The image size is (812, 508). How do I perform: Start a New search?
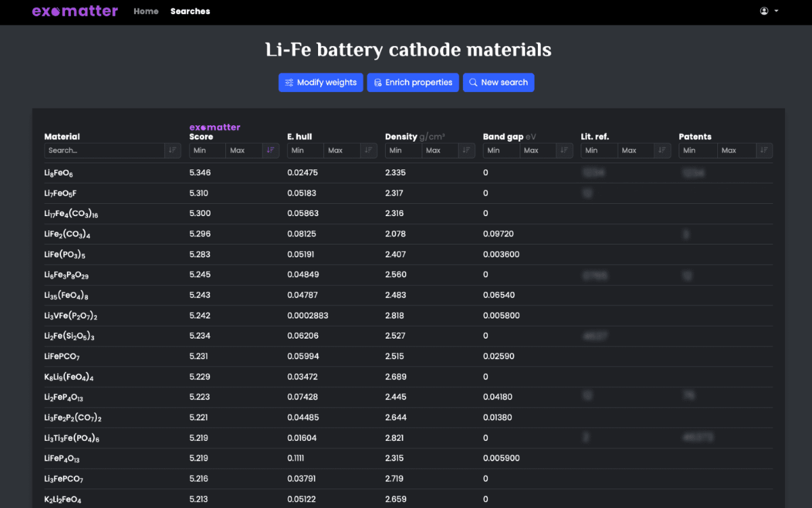pyautogui.click(x=498, y=83)
